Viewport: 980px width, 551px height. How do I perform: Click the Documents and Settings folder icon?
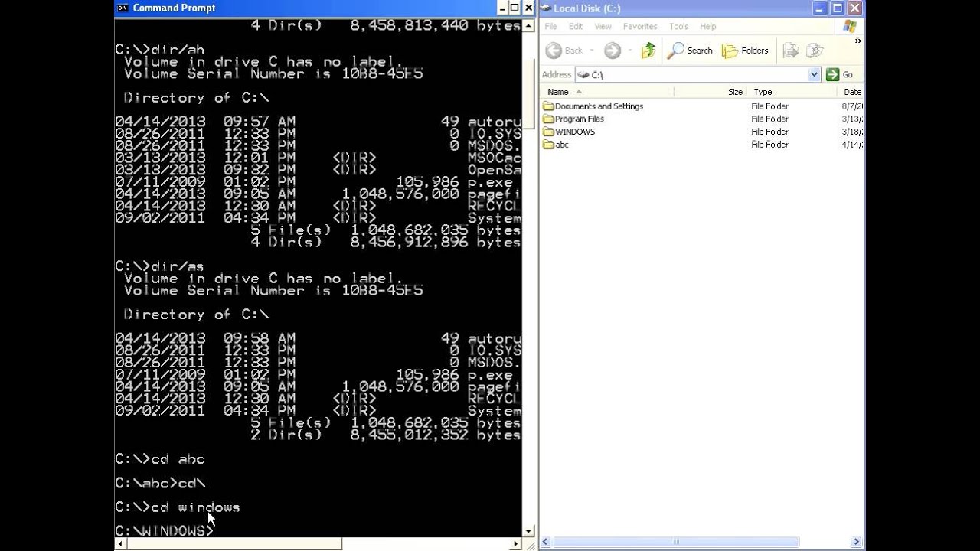pyautogui.click(x=548, y=106)
